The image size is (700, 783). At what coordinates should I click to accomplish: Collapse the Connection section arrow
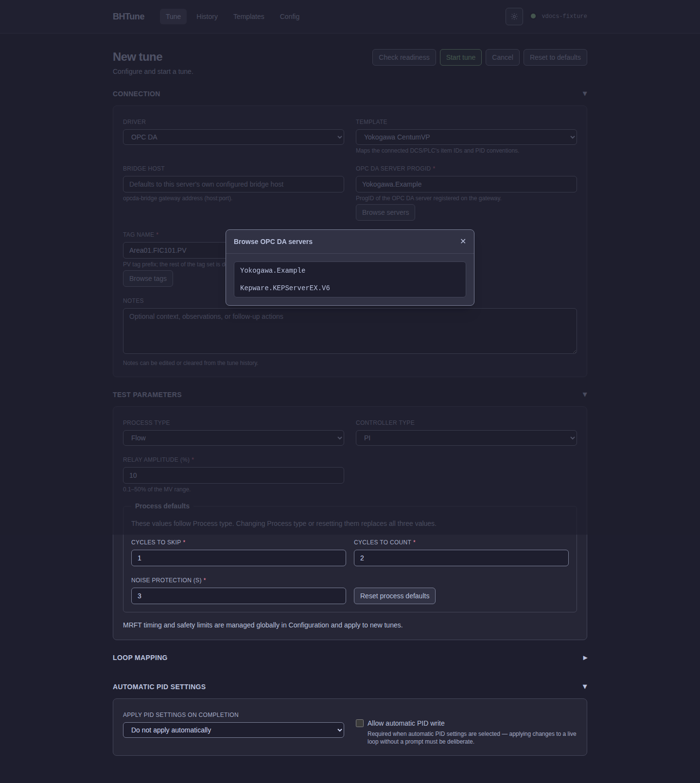pos(585,94)
